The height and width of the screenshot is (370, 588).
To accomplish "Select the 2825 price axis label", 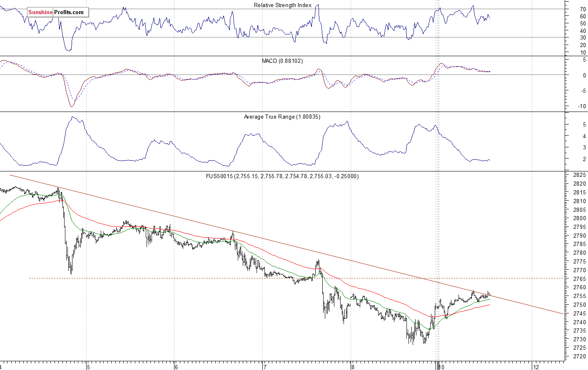I will pos(579,175).
